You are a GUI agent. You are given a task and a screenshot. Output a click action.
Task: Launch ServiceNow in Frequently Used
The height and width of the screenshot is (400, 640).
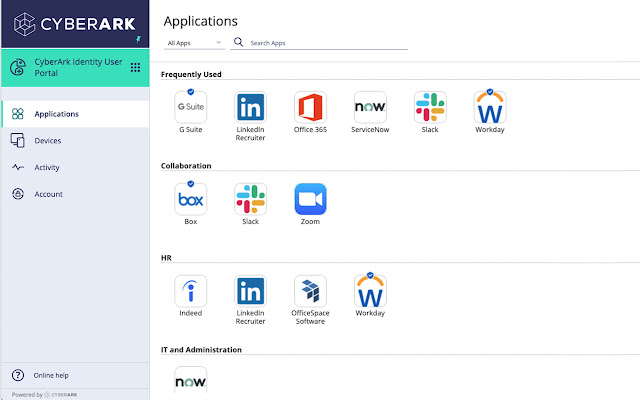[370, 107]
